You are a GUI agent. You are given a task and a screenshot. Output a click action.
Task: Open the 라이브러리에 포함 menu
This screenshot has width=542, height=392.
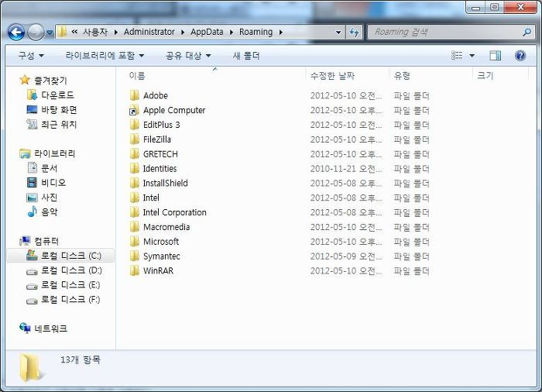[105, 55]
